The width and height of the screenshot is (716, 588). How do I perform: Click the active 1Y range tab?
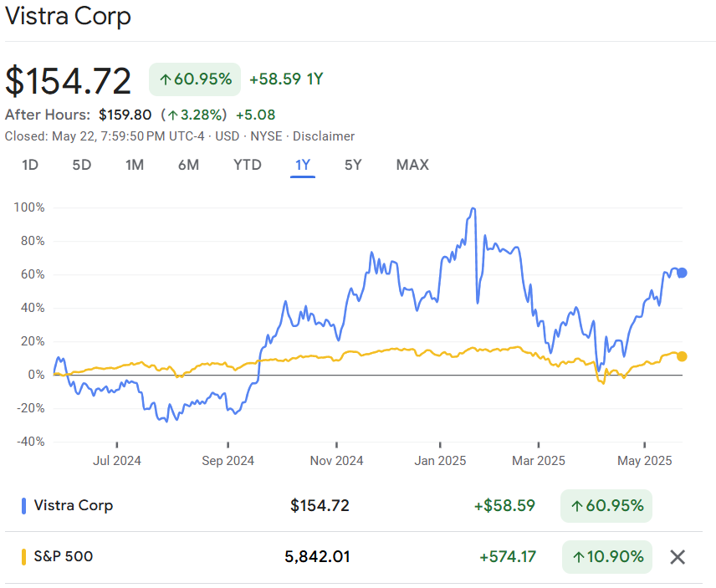pos(303,165)
